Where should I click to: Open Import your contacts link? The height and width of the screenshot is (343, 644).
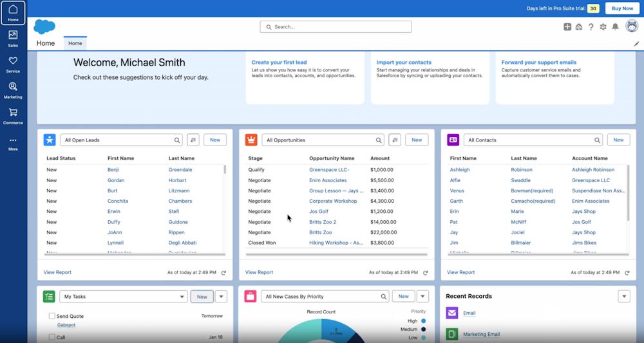point(404,62)
